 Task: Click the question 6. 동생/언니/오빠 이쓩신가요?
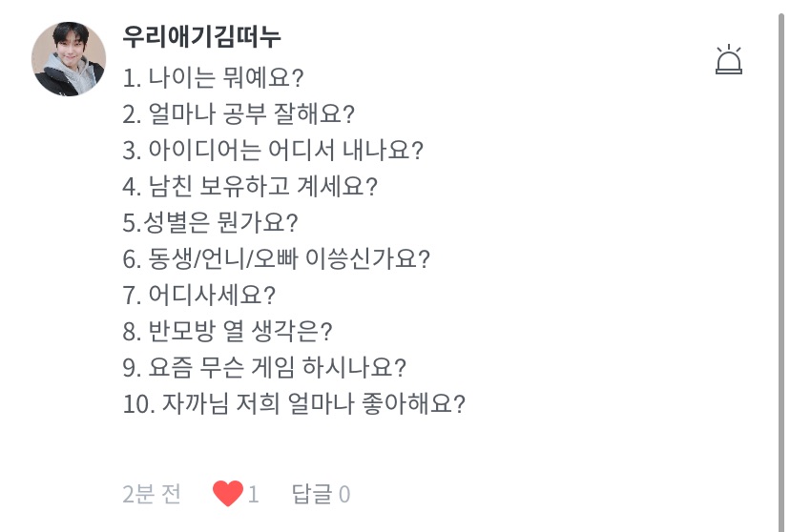point(277,259)
